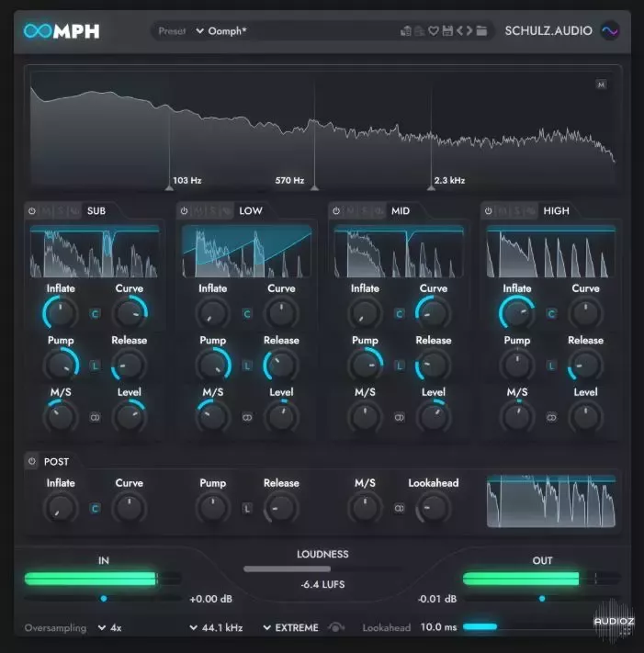Disable the POST section power button
This screenshot has width=644, height=653.
click(x=32, y=462)
